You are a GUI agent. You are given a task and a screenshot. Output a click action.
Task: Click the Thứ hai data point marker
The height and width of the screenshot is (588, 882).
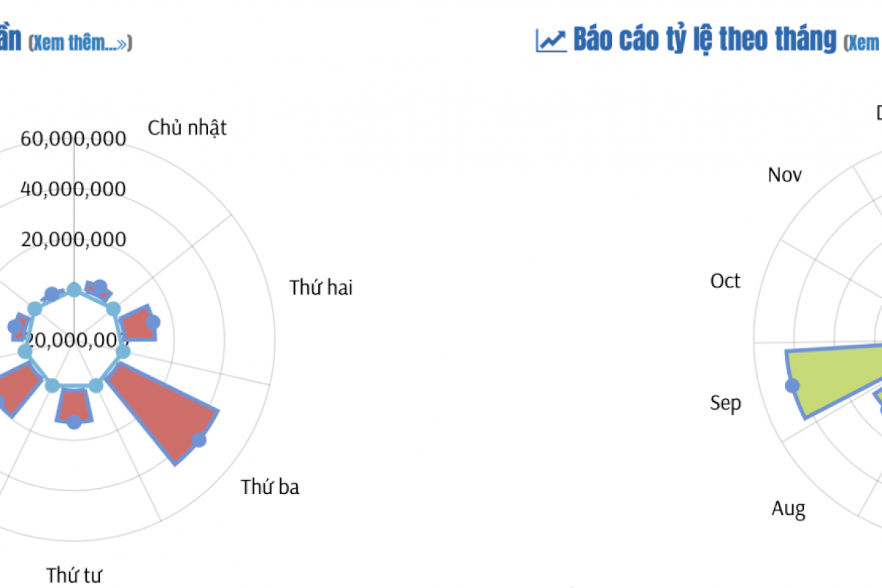coord(152,322)
